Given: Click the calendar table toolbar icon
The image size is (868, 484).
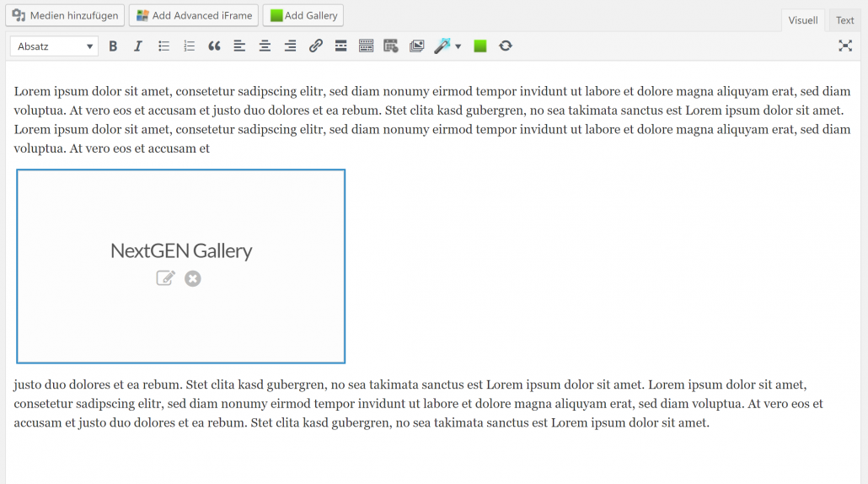Looking at the screenshot, I should pyautogui.click(x=391, y=46).
